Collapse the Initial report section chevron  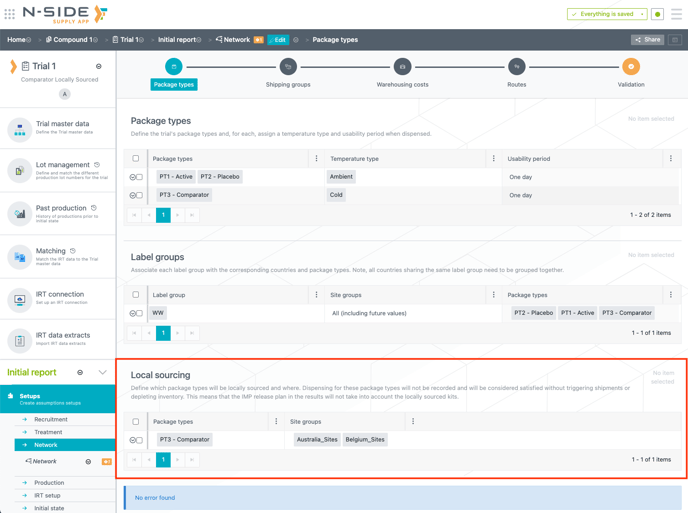(x=102, y=372)
